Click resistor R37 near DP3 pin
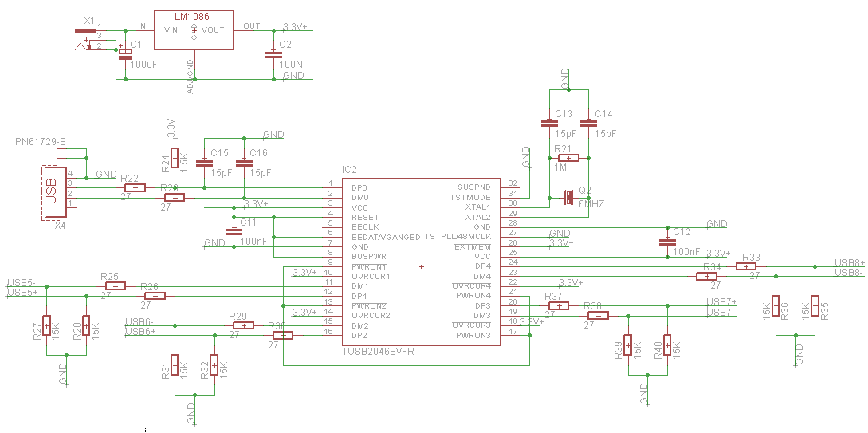This screenshot has width=868, height=433. point(558,305)
